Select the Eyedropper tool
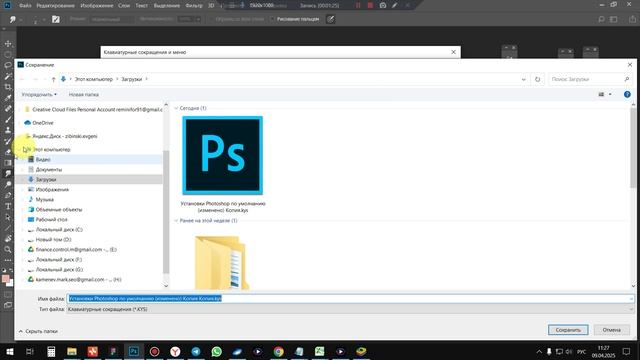640x360 pixels. (8, 98)
